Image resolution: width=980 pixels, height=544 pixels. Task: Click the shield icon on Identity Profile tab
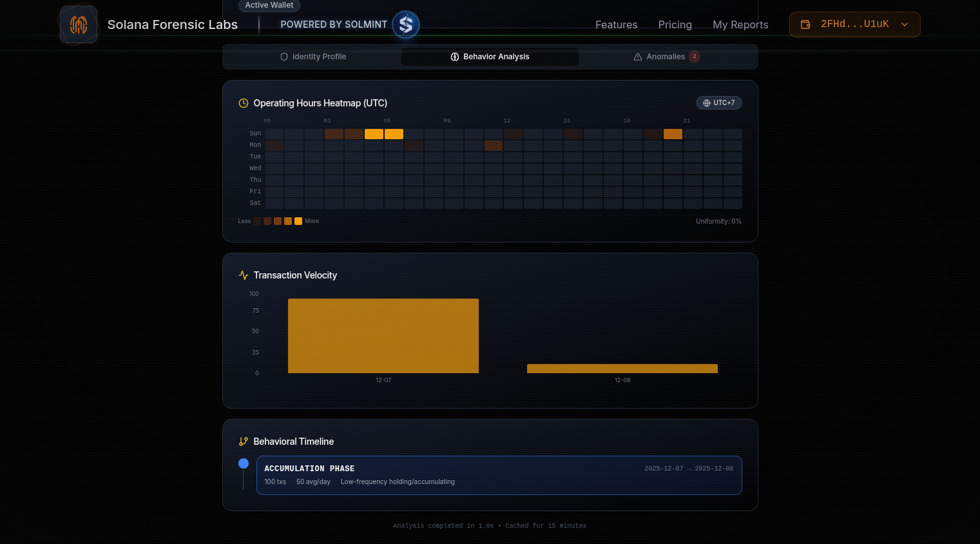pos(284,57)
